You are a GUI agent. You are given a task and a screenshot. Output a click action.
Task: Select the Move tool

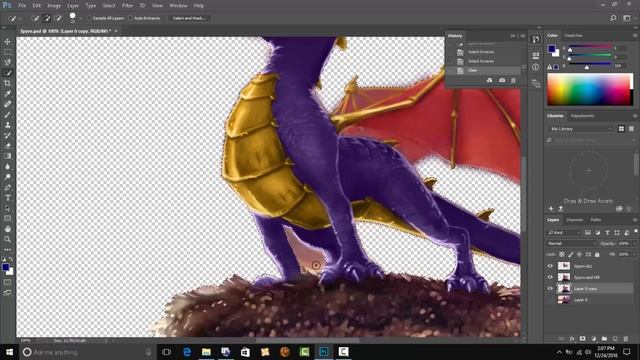tap(7, 42)
